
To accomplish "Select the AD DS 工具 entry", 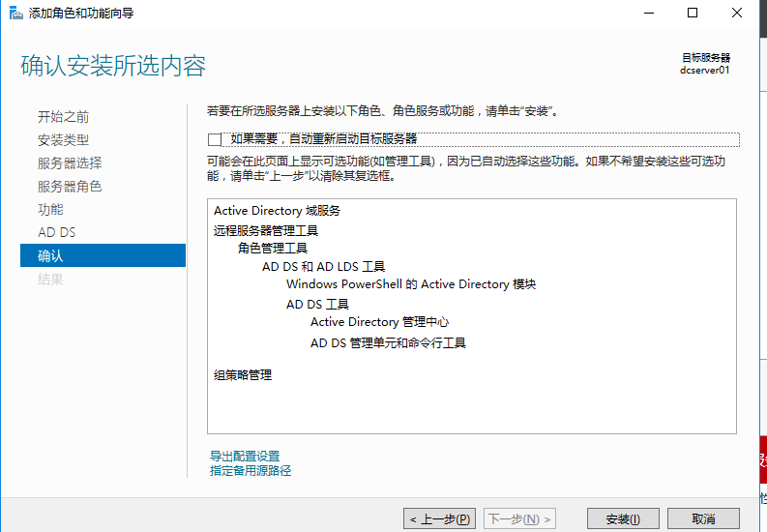I will click(x=317, y=304).
